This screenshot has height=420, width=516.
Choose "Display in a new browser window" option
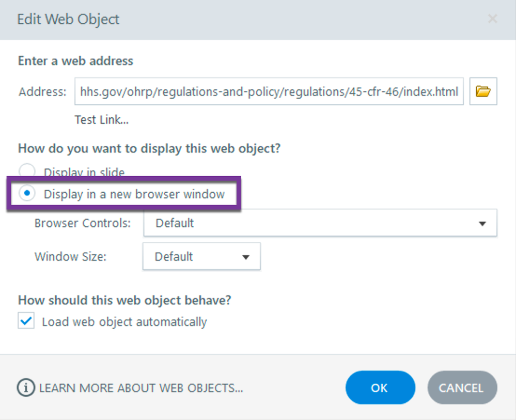[27, 194]
